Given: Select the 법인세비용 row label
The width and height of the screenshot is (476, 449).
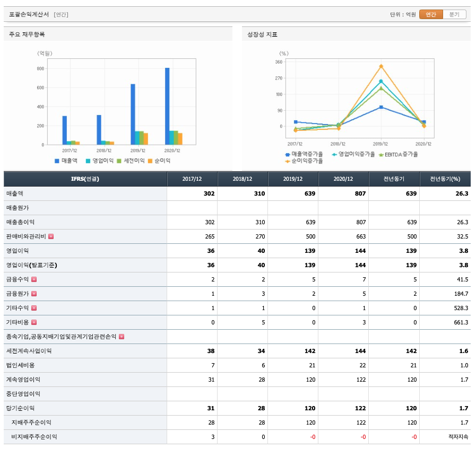Looking at the screenshot, I should [20, 365].
